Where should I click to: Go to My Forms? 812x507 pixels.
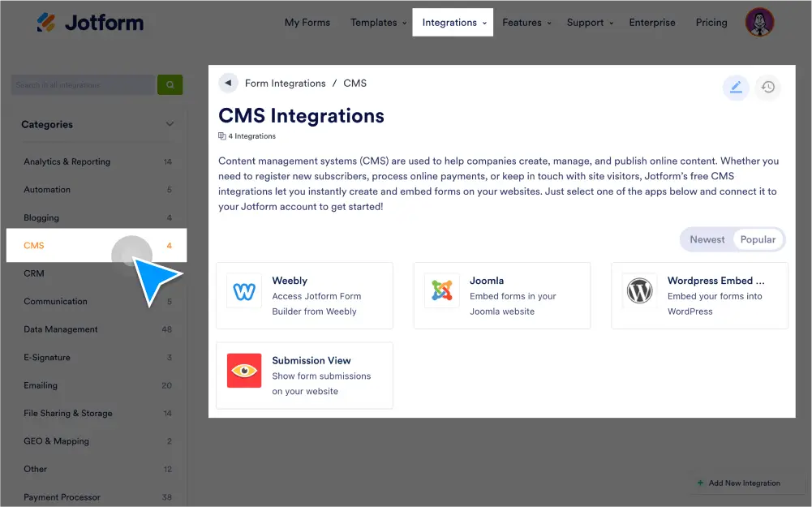pos(307,23)
